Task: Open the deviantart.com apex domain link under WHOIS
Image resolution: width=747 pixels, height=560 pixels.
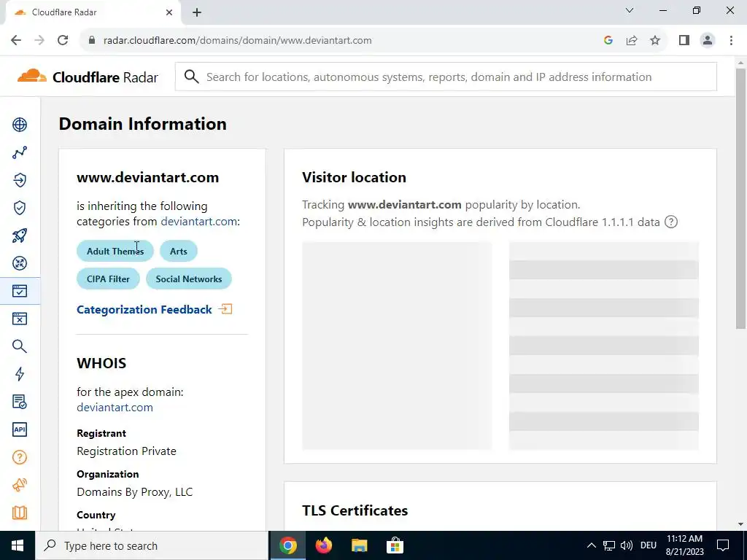Action: click(x=115, y=407)
